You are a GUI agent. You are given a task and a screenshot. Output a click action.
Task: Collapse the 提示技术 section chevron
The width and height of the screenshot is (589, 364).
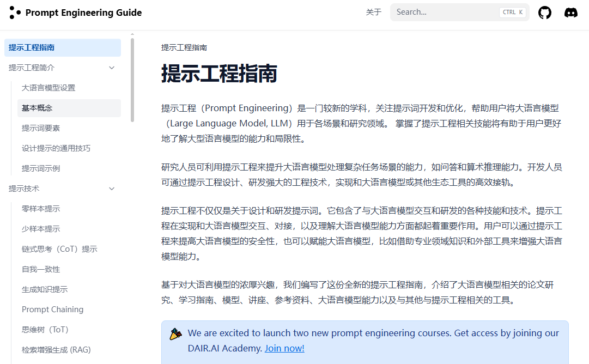coord(112,189)
